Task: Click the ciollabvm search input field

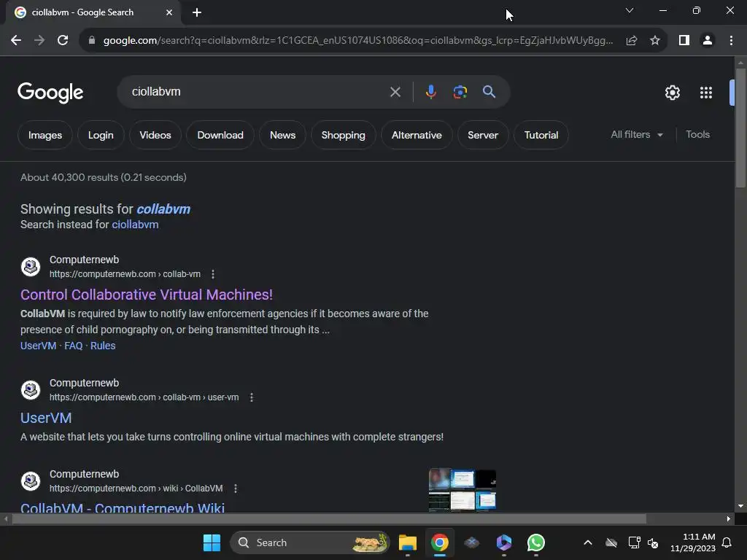Action: (258, 92)
